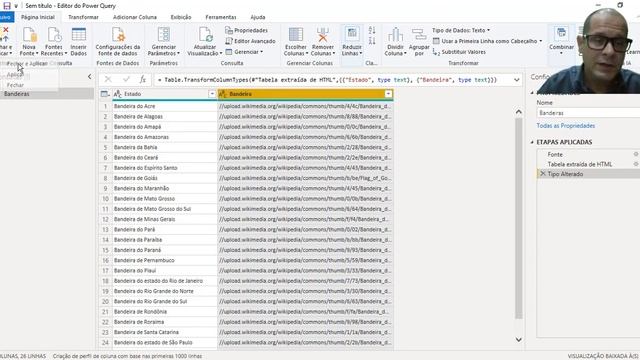Open Fontes Recentes icon
640x360 pixels.
pyautogui.click(x=54, y=35)
